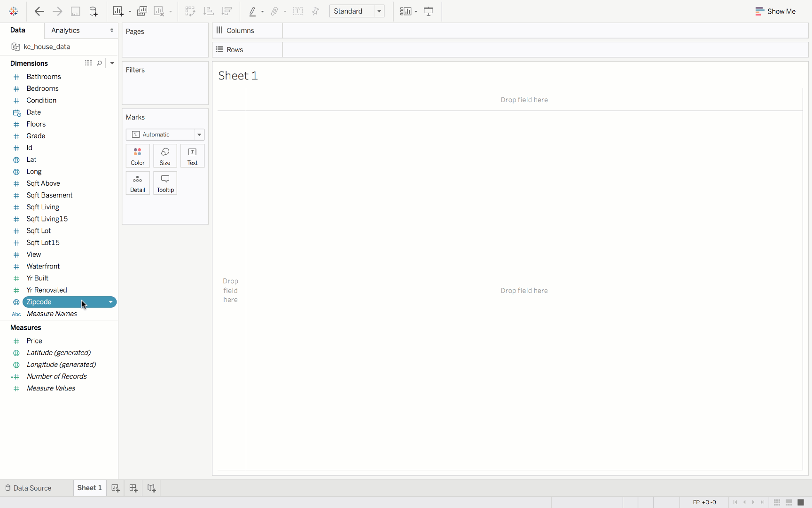
Task: Click the Swap Rows and Columns icon
Action: click(190, 11)
